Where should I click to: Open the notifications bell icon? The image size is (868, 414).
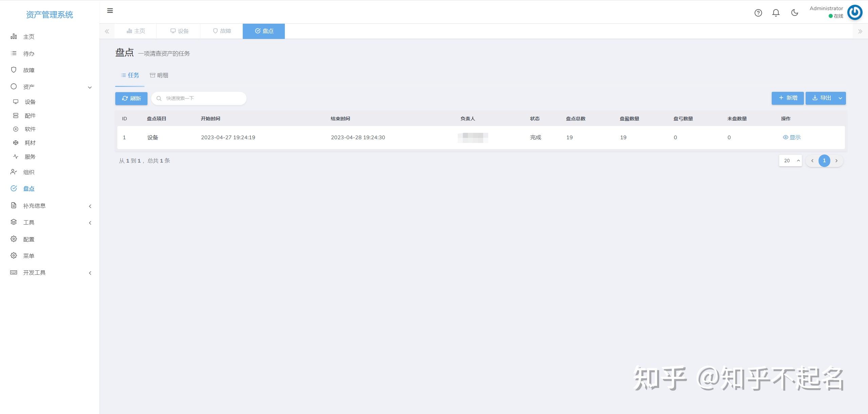point(776,13)
